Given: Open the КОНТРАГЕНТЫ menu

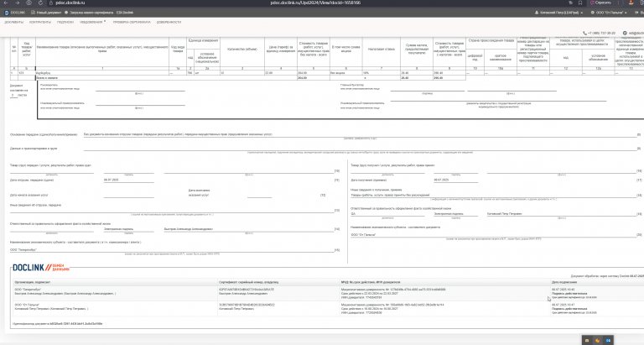Looking at the screenshot, I should (x=40, y=22).
